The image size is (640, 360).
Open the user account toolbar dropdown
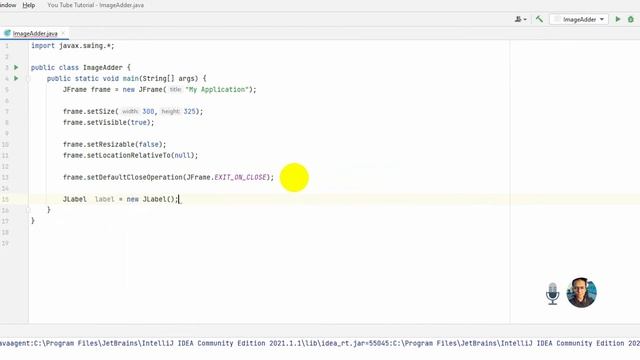[521, 19]
